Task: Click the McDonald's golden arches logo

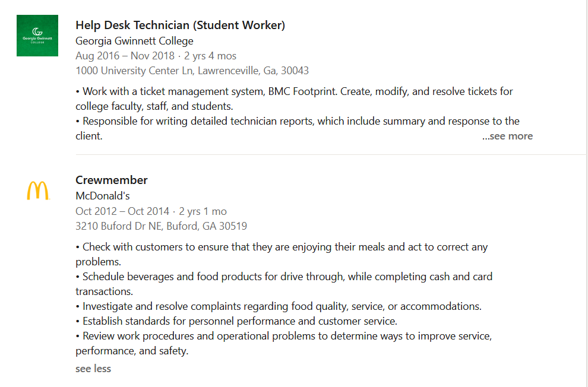Action: coord(38,191)
